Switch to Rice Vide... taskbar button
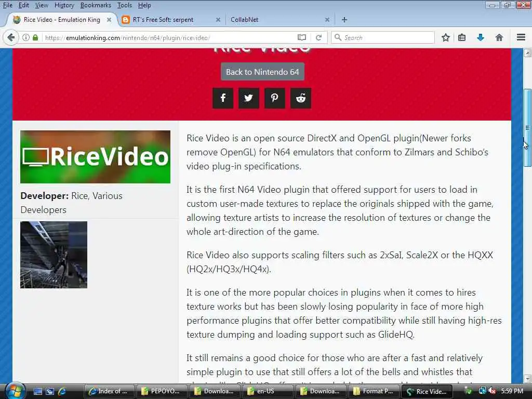 427,391
